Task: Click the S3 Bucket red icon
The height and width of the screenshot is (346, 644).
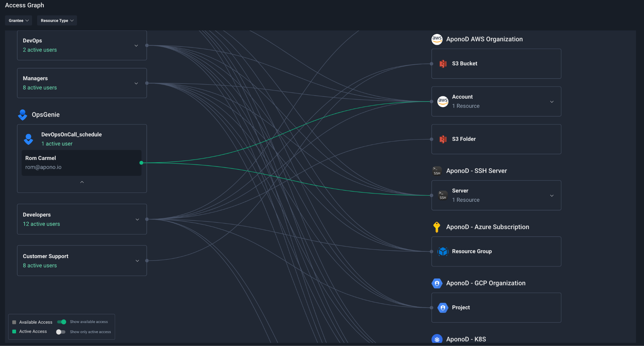Action: [x=443, y=64]
